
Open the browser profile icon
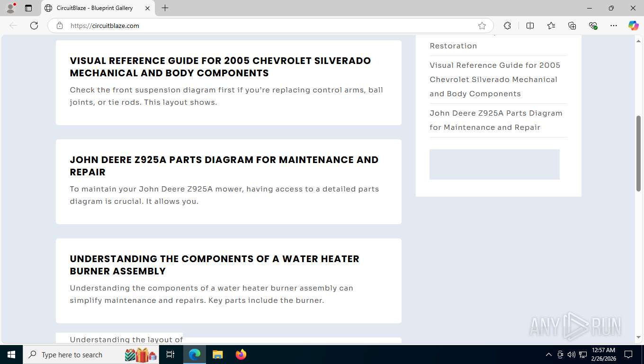10,8
